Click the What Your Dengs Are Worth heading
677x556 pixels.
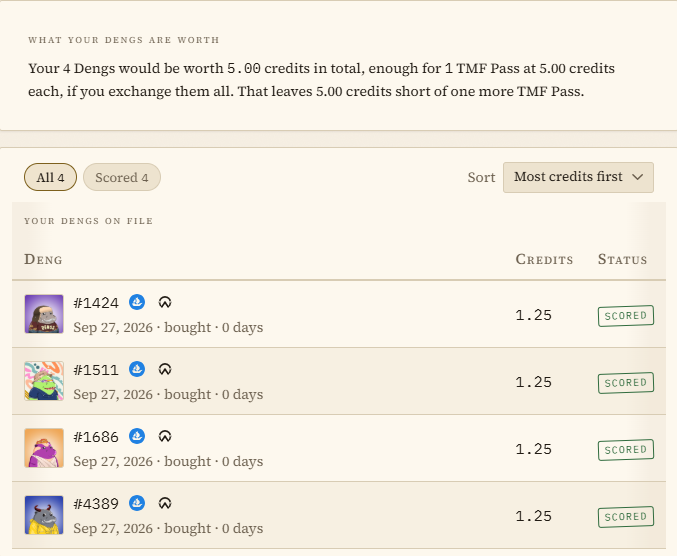click(x=124, y=40)
